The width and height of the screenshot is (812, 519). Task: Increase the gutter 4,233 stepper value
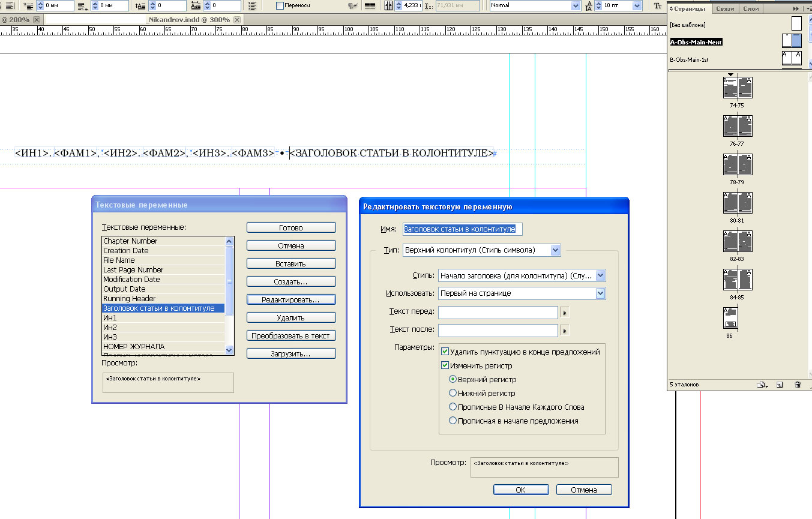point(398,3)
